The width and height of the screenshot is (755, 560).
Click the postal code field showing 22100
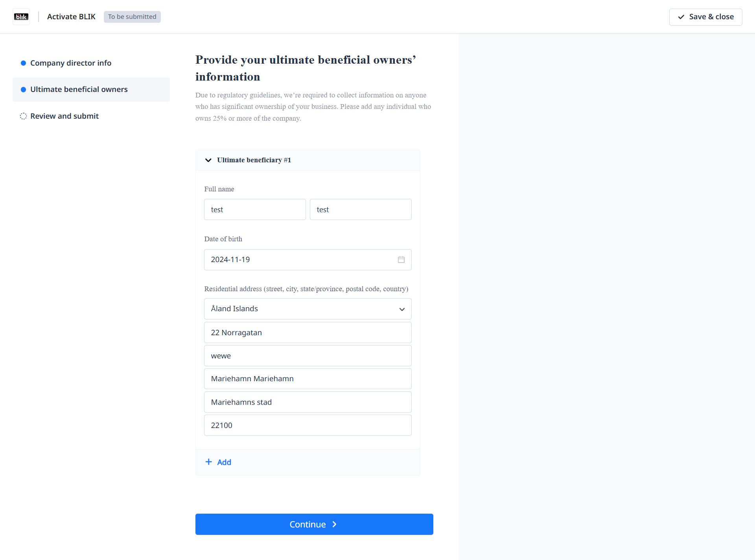pos(308,425)
